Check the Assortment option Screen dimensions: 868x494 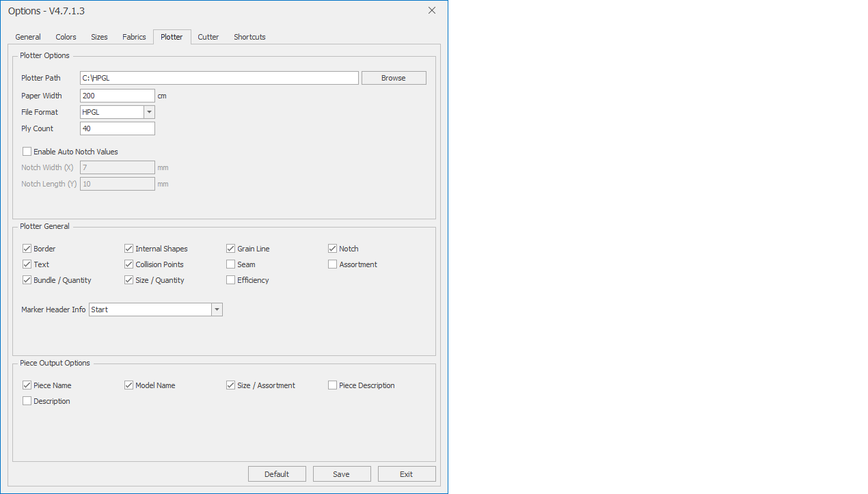pos(333,264)
